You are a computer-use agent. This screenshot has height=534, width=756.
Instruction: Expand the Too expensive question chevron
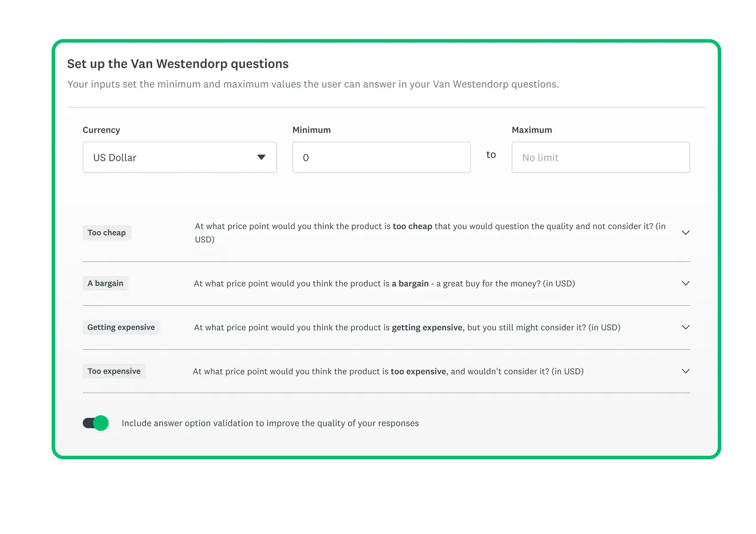point(685,371)
